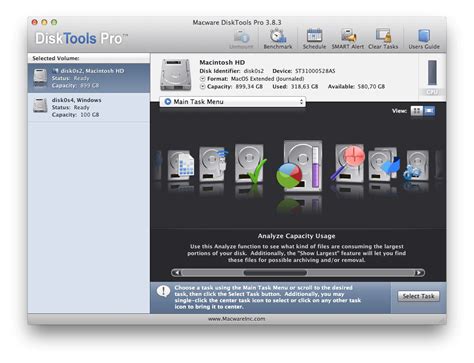Open the Benchmark tool
The image size is (474, 363).
[278, 39]
